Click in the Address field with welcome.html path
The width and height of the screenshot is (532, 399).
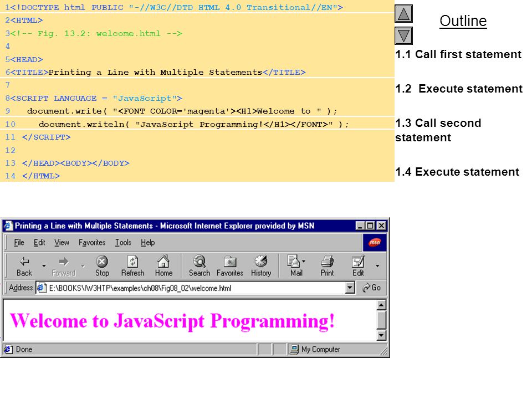pyautogui.click(x=196, y=288)
